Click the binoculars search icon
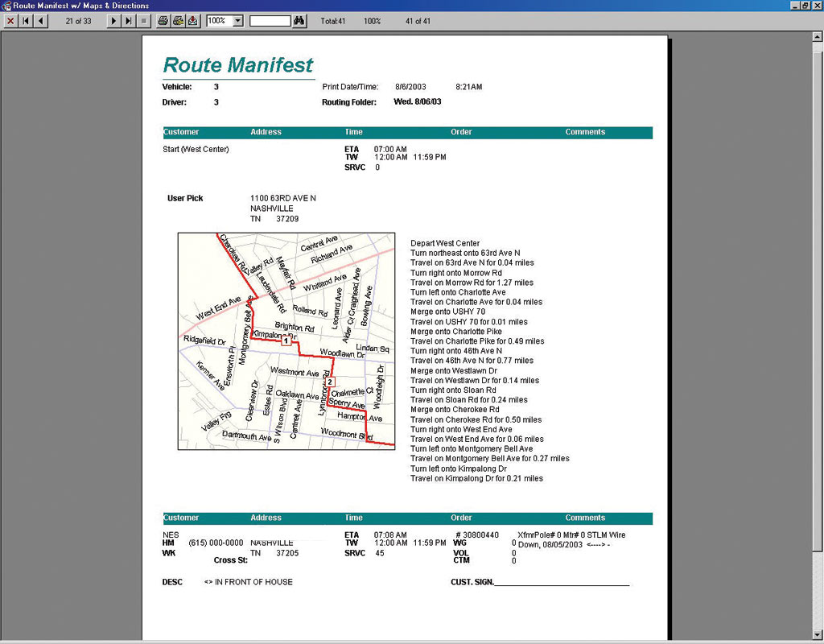Screen dimensions: 824x644 coord(299,21)
